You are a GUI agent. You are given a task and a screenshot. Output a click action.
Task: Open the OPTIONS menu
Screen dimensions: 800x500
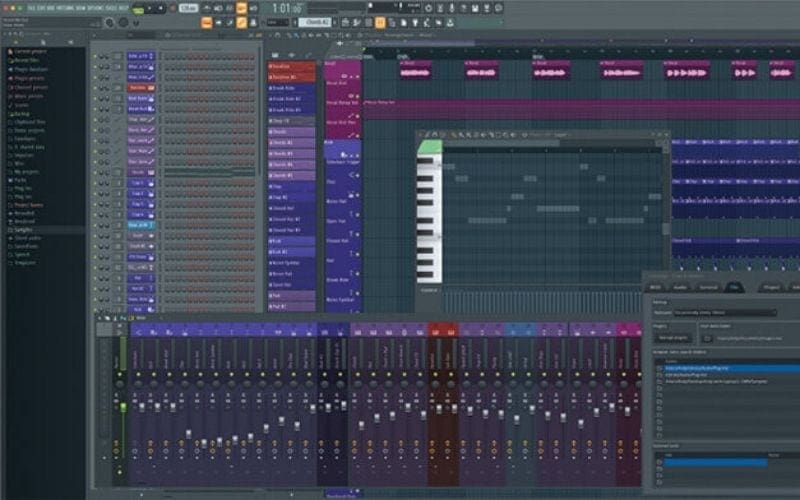pos(94,8)
